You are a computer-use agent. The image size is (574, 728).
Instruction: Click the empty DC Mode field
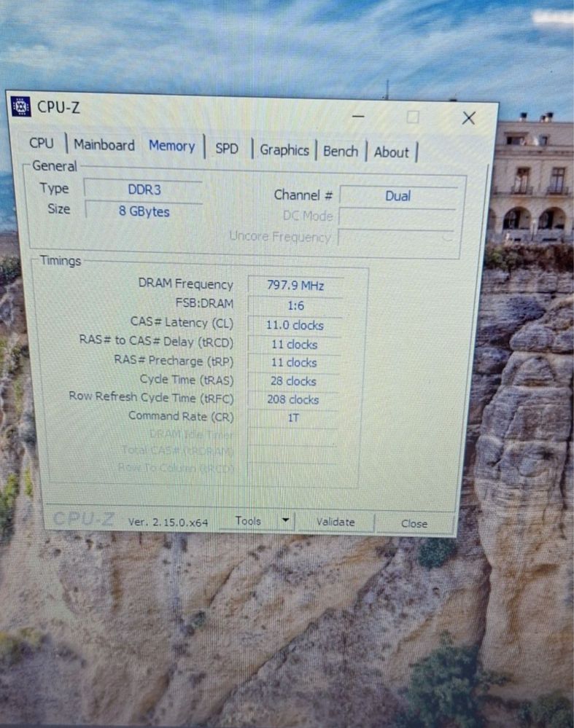pyautogui.click(x=397, y=217)
